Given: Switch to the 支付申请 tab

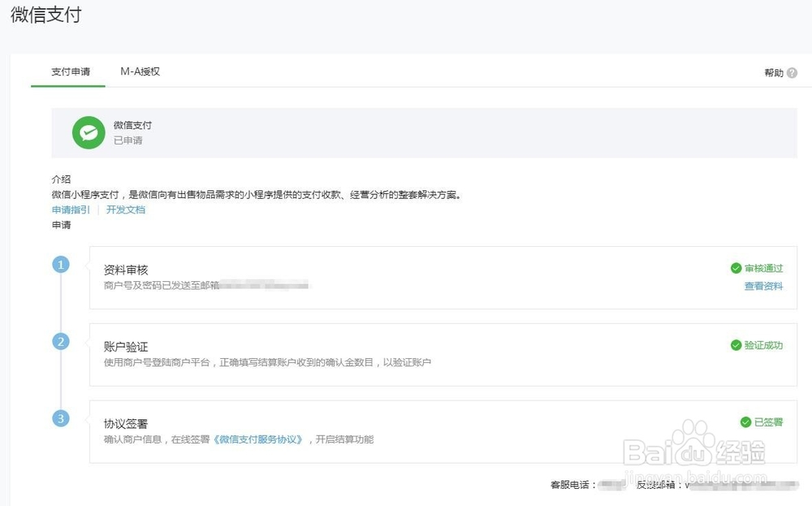Looking at the screenshot, I should coord(71,71).
